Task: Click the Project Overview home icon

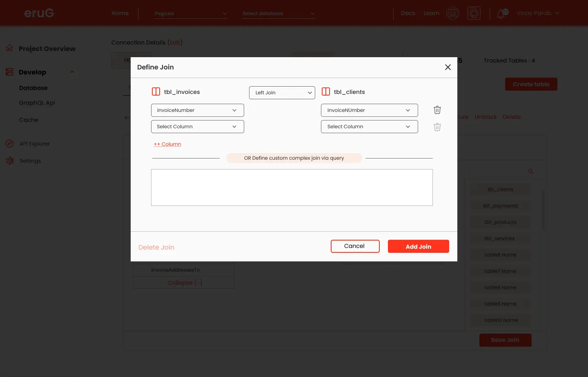Action: point(9,48)
